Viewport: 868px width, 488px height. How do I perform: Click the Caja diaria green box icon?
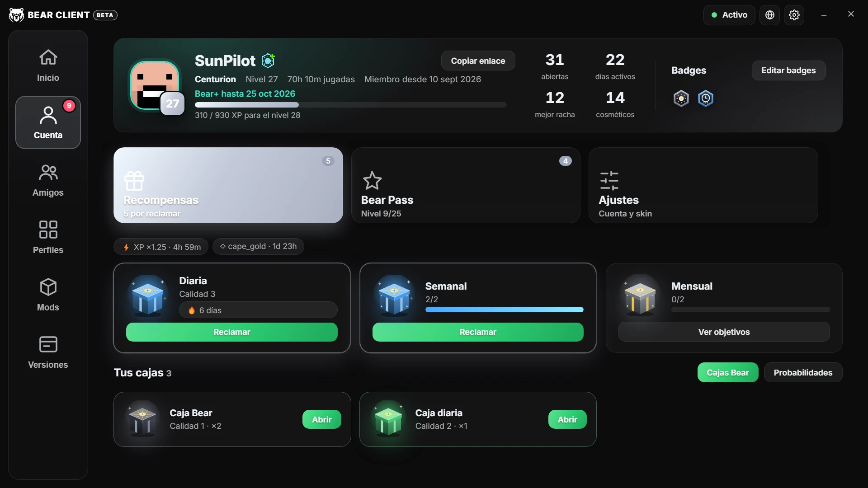click(x=388, y=419)
